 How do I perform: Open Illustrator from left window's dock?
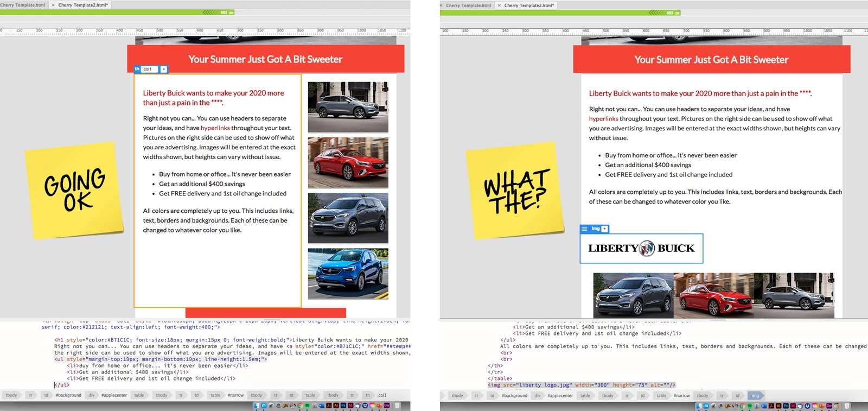pyautogui.click(x=336, y=406)
